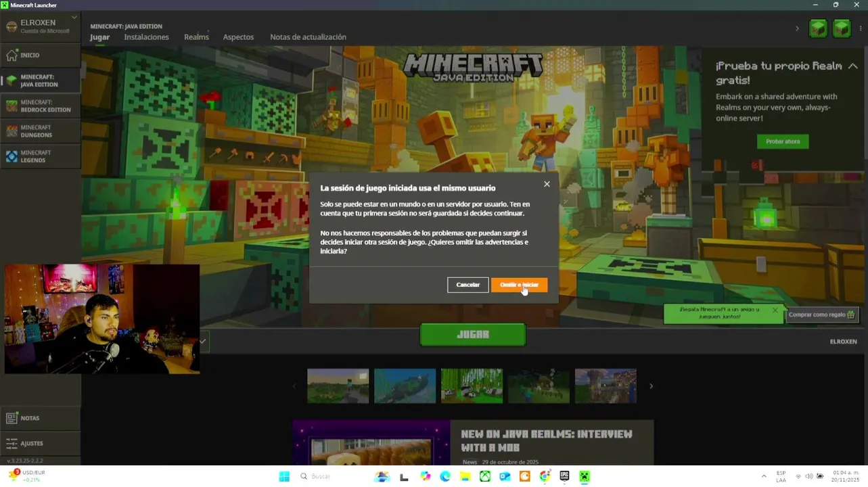Image resolution: width=868 pixels, height=487 pixels.
Task: Open the Java Realms interview news article
Action: coord(547,440)
